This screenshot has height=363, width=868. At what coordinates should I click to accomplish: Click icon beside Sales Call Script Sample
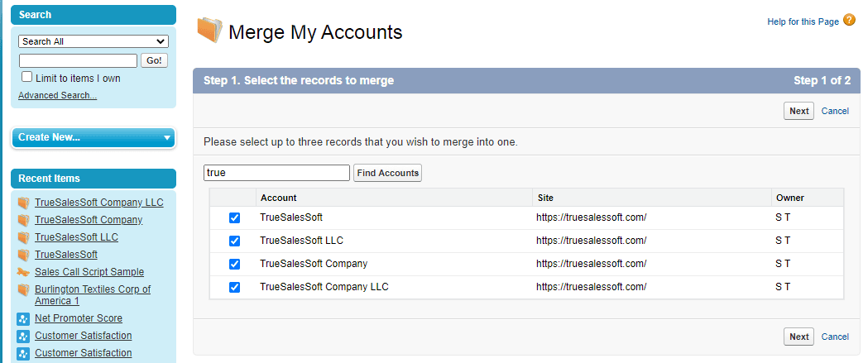(22, 272)
